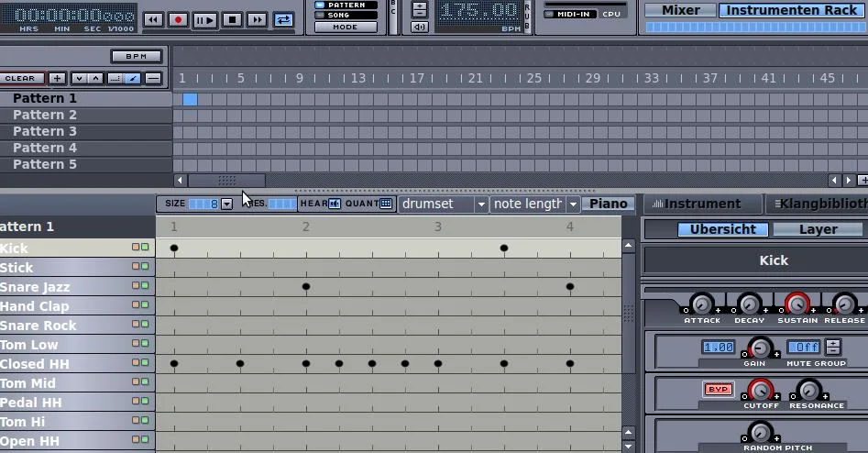Click the play/pause transport button
This screenshot has height=453, width=868.
(x=204, y=19)
